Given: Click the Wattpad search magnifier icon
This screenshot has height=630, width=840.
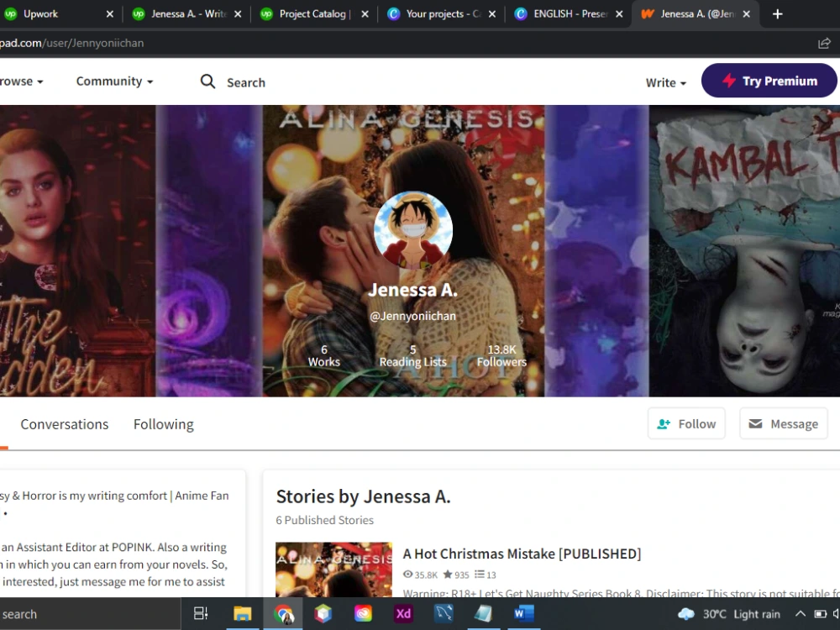Looking at the screenshot, I should 207,81.
